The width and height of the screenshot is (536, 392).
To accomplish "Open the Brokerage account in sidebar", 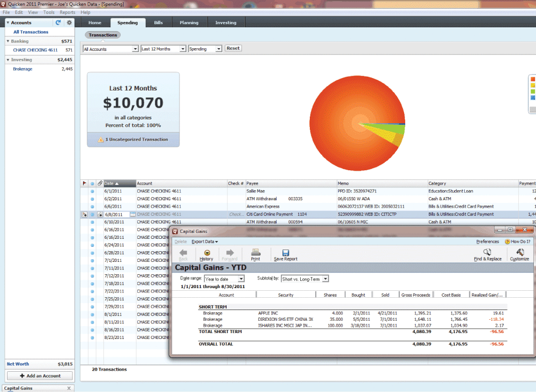I will point(23,69).
